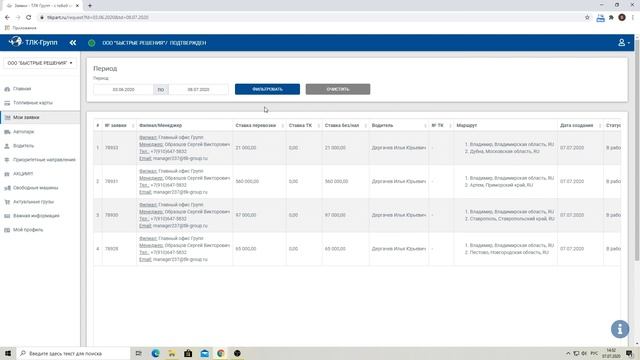Click manager phone in request 78931
Image resolution: width=640 pixels, height=360 pixels.
pyautogui.click(x=169, y=185)
